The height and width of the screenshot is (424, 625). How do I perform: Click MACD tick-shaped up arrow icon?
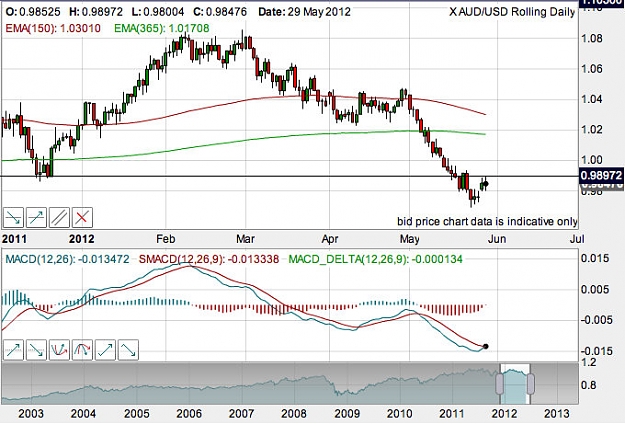105,350
